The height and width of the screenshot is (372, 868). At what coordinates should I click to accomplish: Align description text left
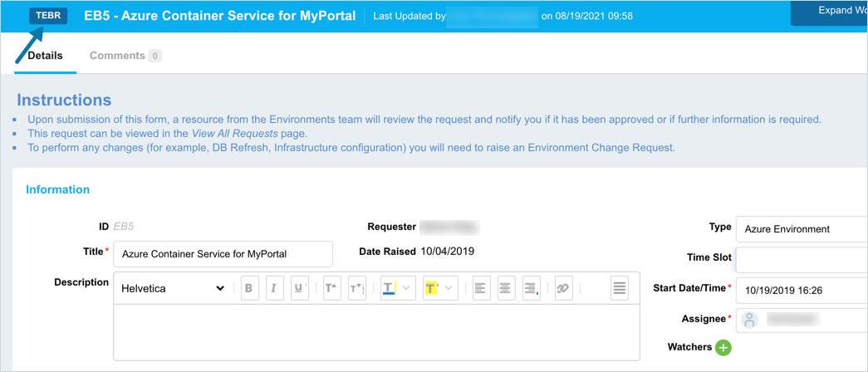pos(481,288)
